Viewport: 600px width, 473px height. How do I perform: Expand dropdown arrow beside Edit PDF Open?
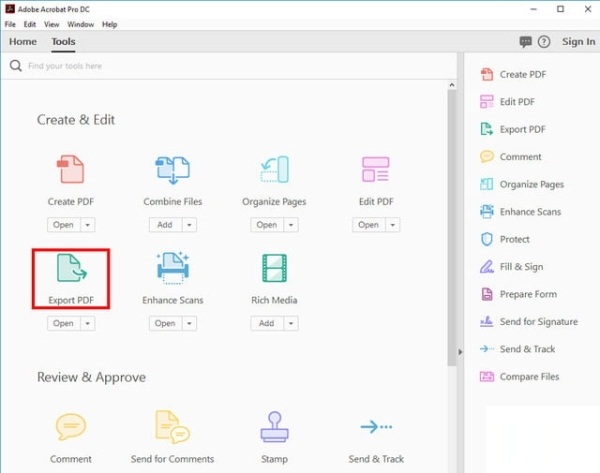pyautogui.click(x=392, y=225)
